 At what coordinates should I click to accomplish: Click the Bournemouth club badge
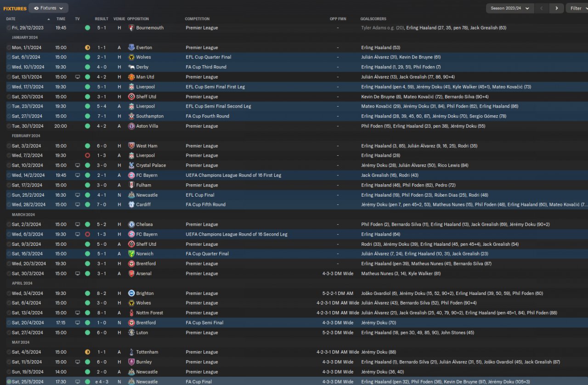coord(131,28)
